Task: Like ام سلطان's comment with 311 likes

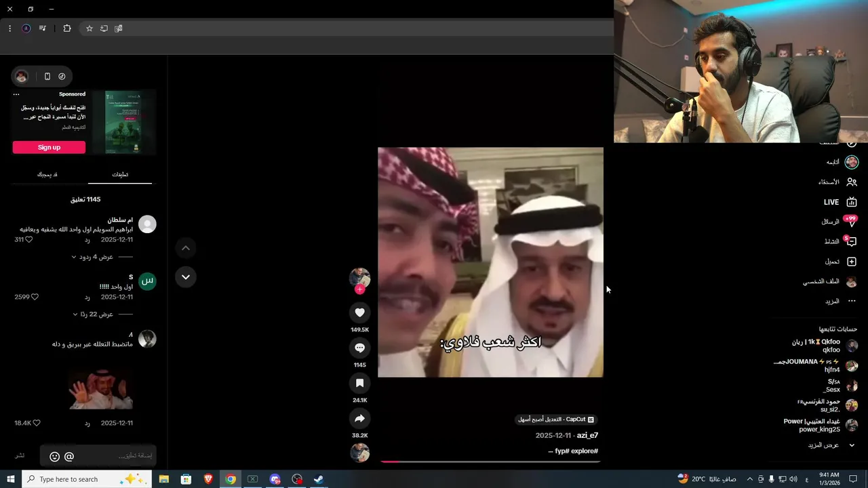Action: (28, 240)
